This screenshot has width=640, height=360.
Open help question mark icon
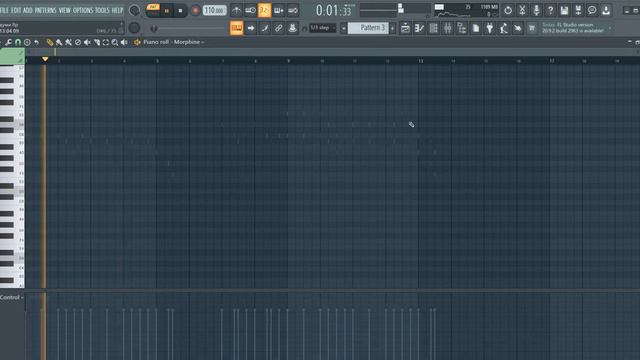click(x=550, y=10)
